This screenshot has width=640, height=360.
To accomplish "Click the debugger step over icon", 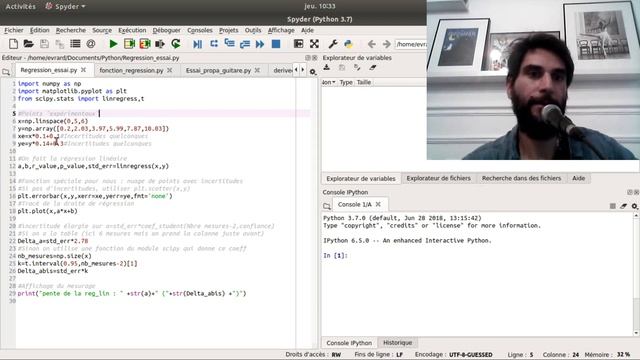I will coord(213,44).
